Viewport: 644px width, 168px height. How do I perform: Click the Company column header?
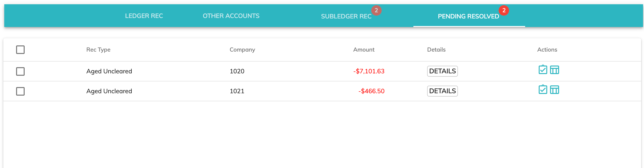point(242,49)
